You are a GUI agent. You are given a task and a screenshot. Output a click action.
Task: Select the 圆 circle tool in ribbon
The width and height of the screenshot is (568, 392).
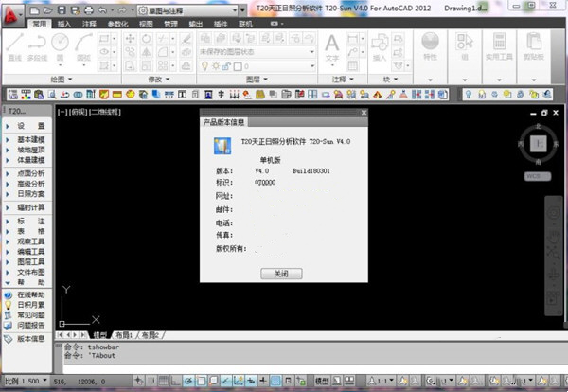click(60, 47)
